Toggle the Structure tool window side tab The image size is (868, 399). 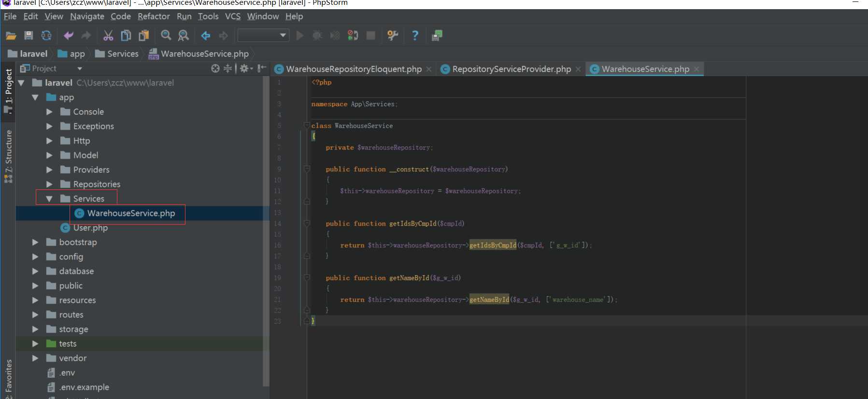click(x=8, y=156)
